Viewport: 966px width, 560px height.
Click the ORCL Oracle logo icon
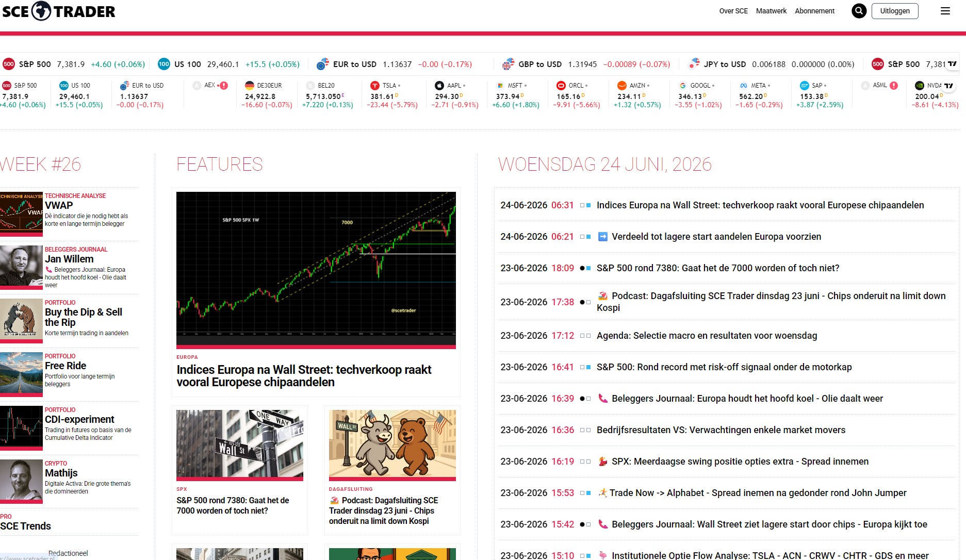coord(561,86)
